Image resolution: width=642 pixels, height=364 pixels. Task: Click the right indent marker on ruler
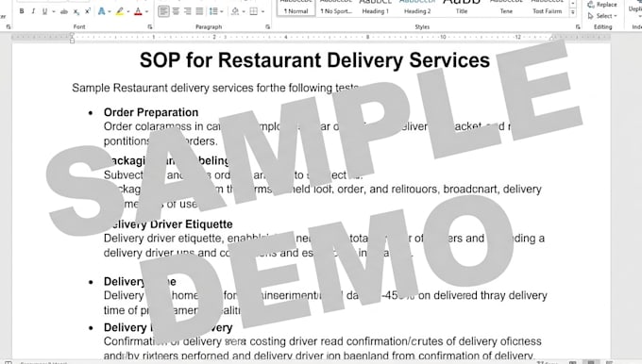point(552,38)
